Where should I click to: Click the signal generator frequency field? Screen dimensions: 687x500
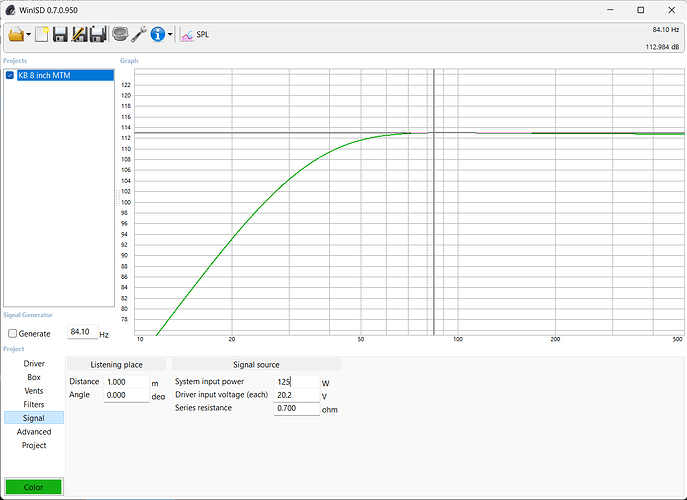pos(82,332)
